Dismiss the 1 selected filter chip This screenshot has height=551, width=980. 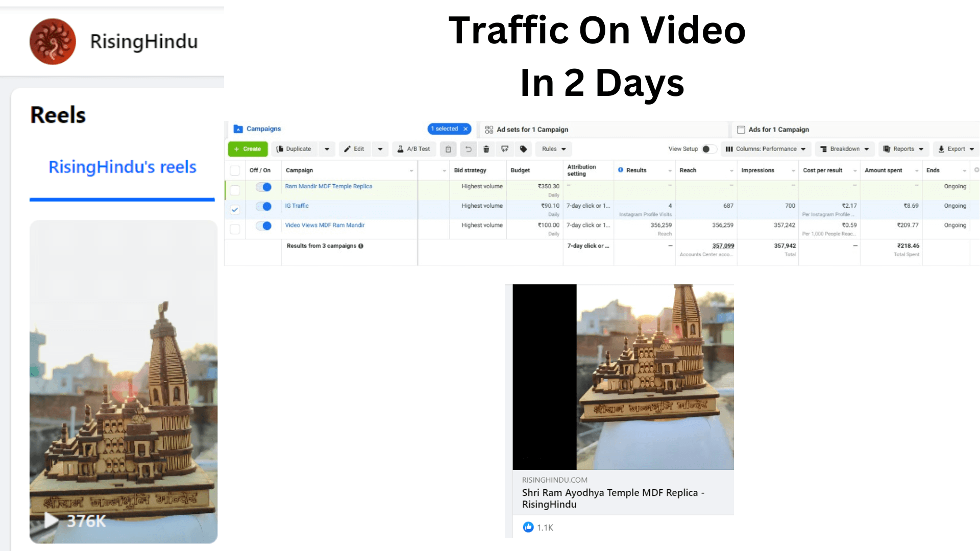(x=465, y=129)
